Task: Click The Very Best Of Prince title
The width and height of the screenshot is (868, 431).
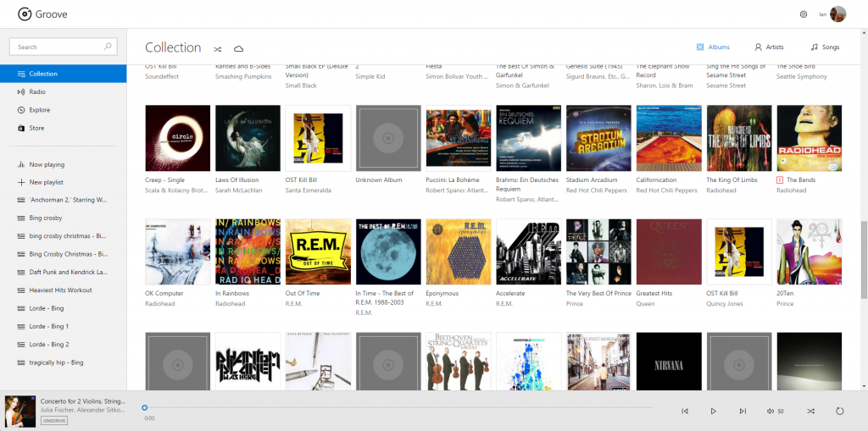Action: coord(598,293)
